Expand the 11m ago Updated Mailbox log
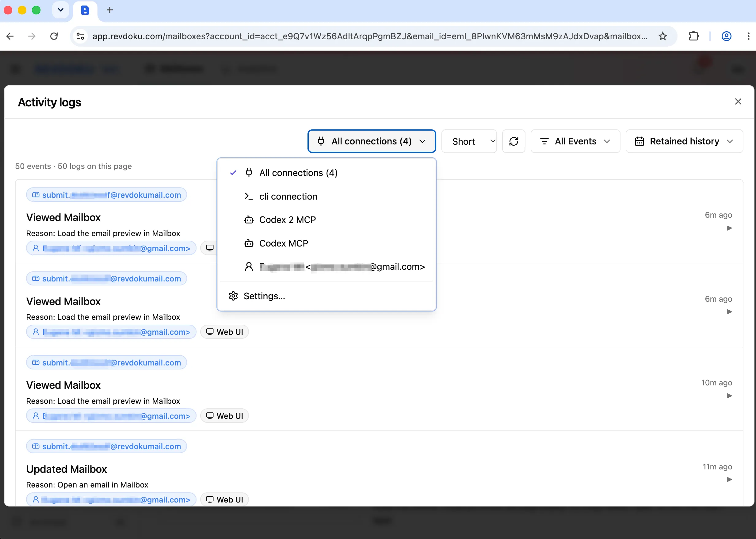 pyautogui.click(x=729, y=479)
